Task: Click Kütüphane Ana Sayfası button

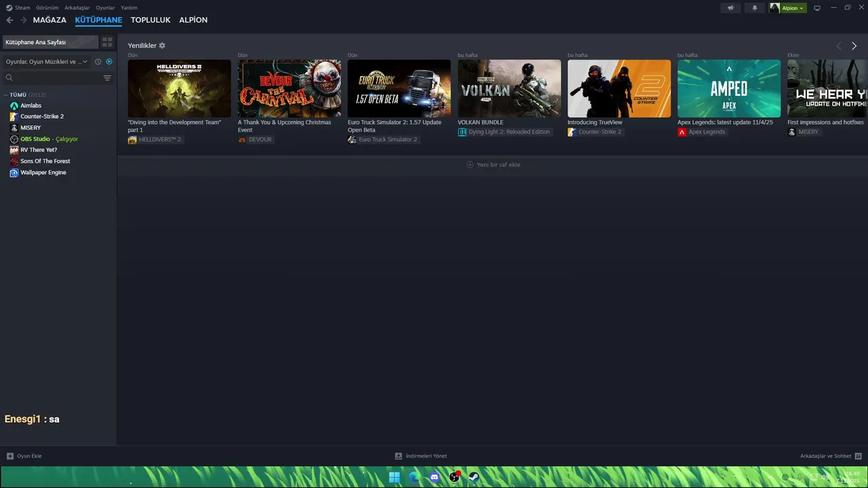Action: pyautogui.click(x=50, y=42)
